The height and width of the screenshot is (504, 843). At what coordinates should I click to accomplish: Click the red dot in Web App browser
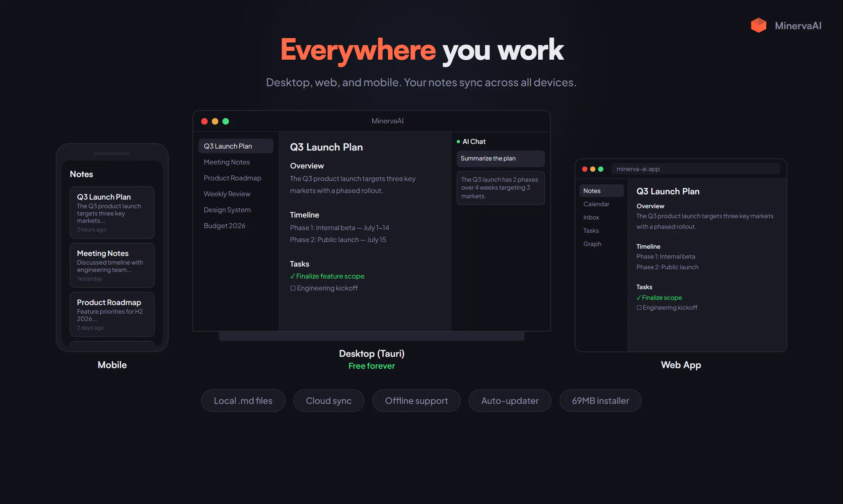pyautogui.click(x=585, y=169)
